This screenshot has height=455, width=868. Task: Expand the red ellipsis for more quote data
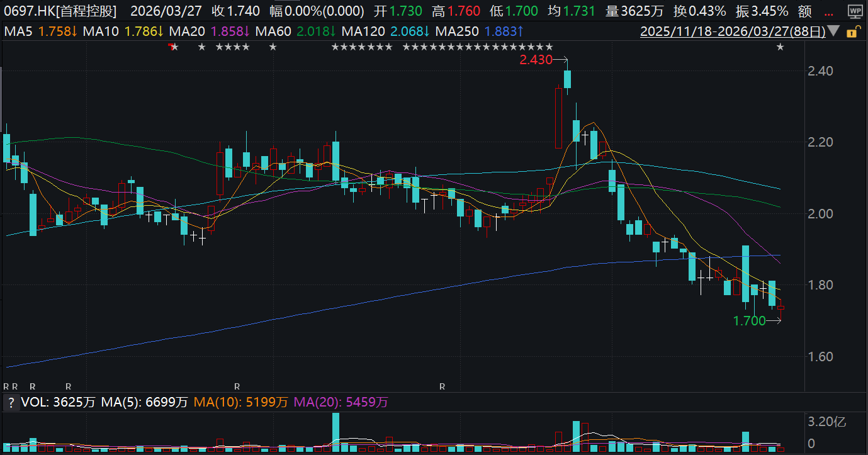pyautogui.click(x=829, y=11)
